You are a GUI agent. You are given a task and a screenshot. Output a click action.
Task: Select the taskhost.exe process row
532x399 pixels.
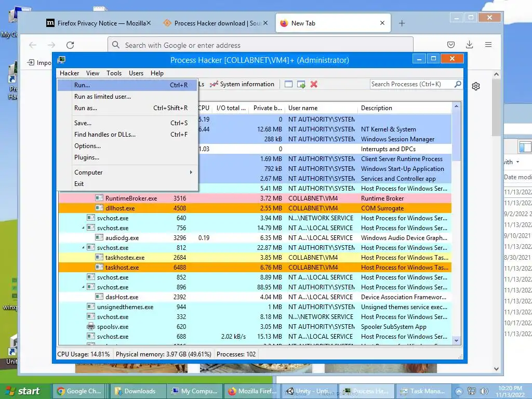pyautogui.click(x=255, y=268)
